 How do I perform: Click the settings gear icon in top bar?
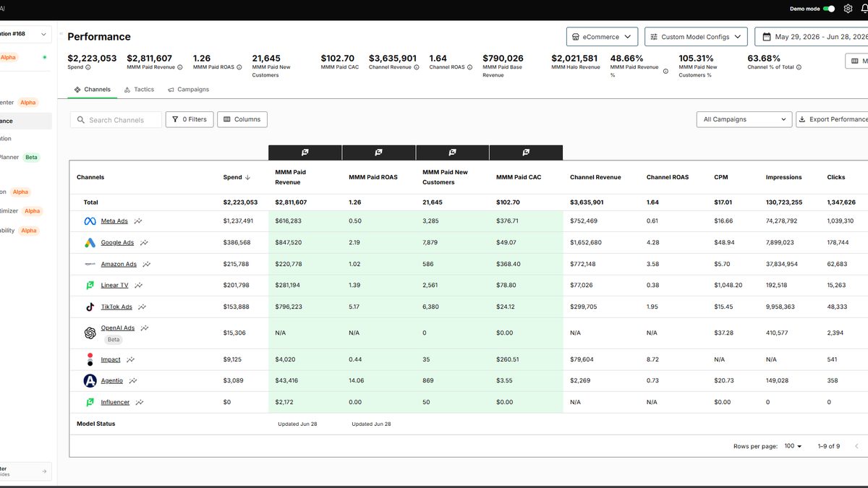[x=848, y=9]
